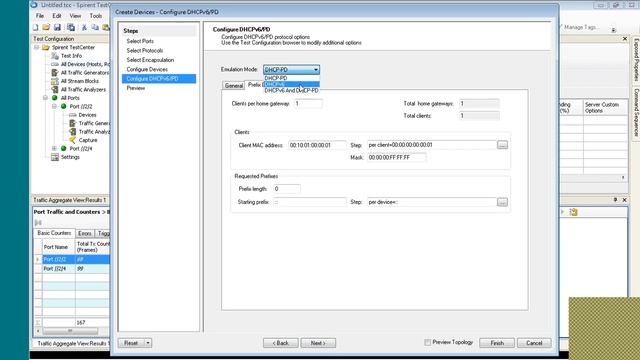
Task: Open Client MAC step browse button
Action: coord(502,145)
